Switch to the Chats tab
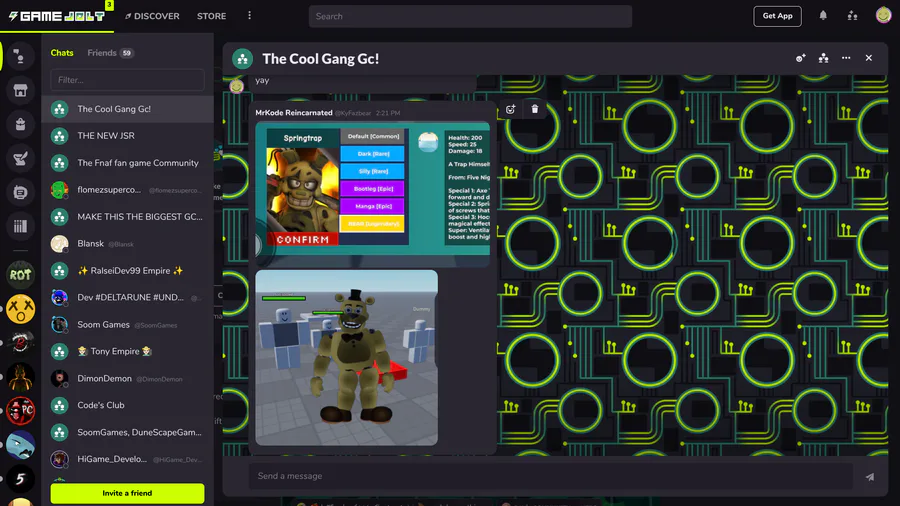Image resolution: width=900 pixels, height=506 pixels. 62,53
